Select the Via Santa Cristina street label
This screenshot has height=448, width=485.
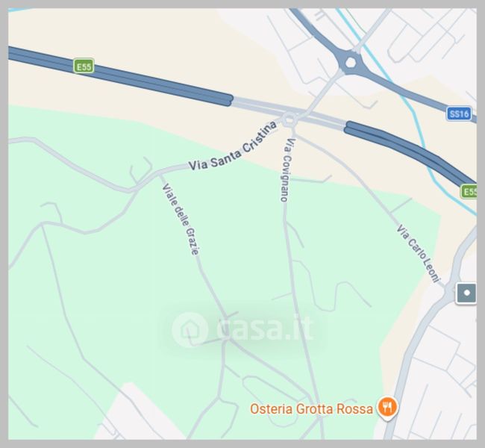[x=233, y=146]
